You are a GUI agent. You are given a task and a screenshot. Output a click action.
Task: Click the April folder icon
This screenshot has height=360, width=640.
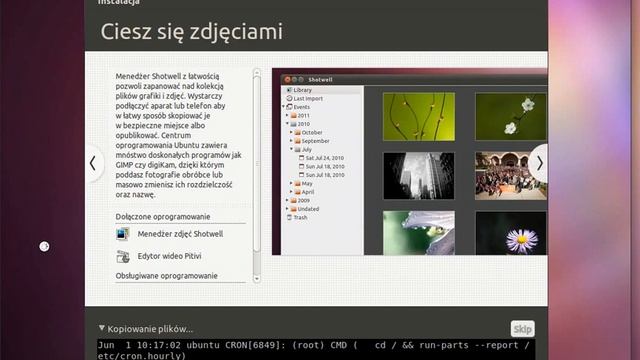point(298,192)
